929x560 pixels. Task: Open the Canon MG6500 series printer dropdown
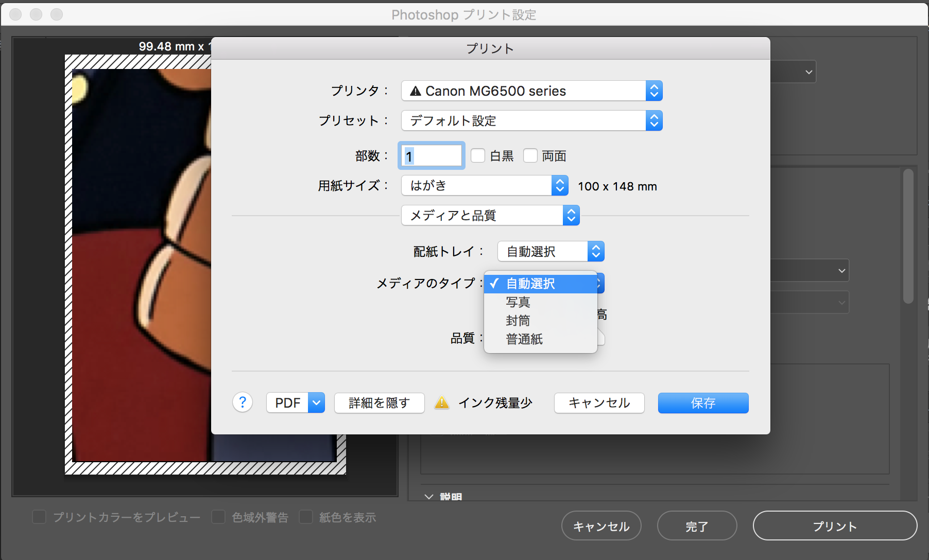click(x=523, y=91)
